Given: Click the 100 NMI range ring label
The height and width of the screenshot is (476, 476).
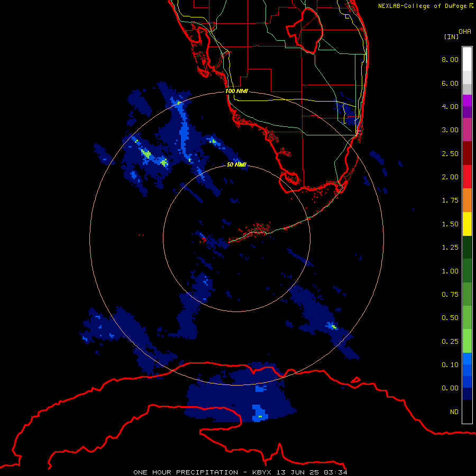Looking at the screenshot, I should point(236,91).
